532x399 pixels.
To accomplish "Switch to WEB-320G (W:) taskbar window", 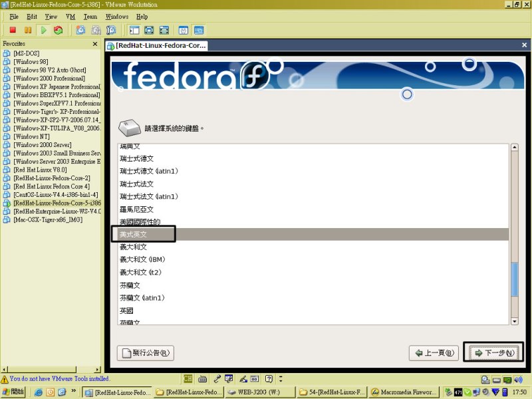I will click(259, 392).
